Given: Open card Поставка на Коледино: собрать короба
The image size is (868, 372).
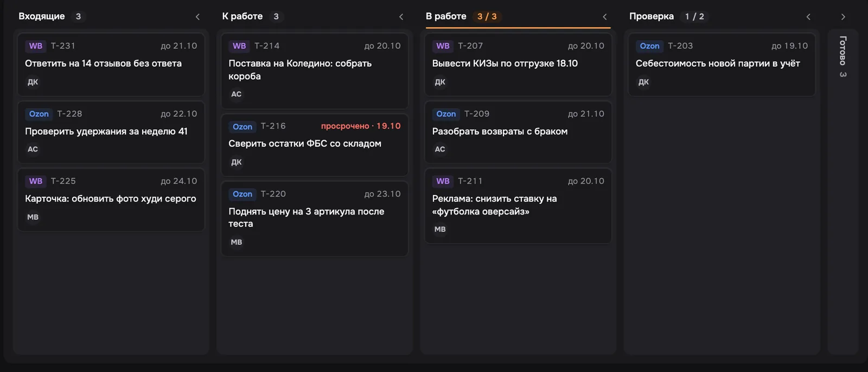Looking at the screenshot, I should [x=315, y=71].
